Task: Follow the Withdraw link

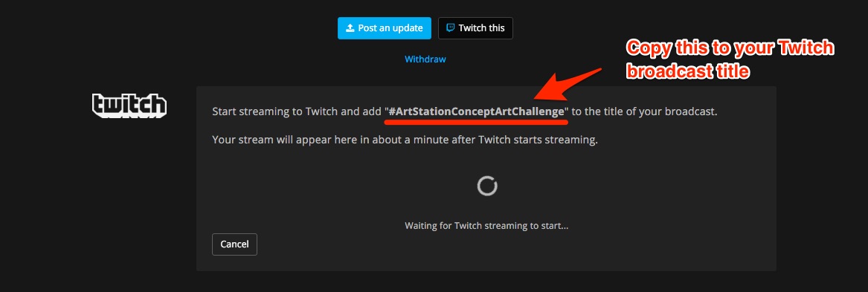Action: [x=425, y=59]
